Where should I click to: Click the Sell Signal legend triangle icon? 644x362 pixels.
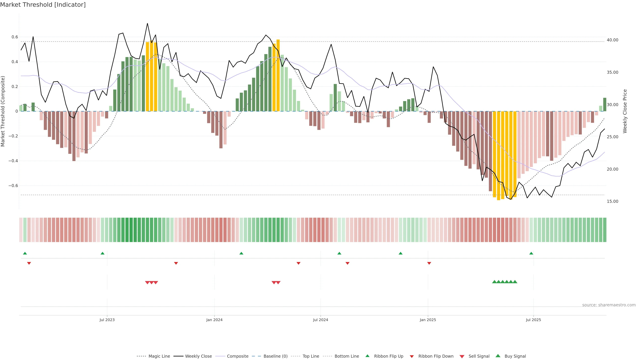(x=462, y=356)
